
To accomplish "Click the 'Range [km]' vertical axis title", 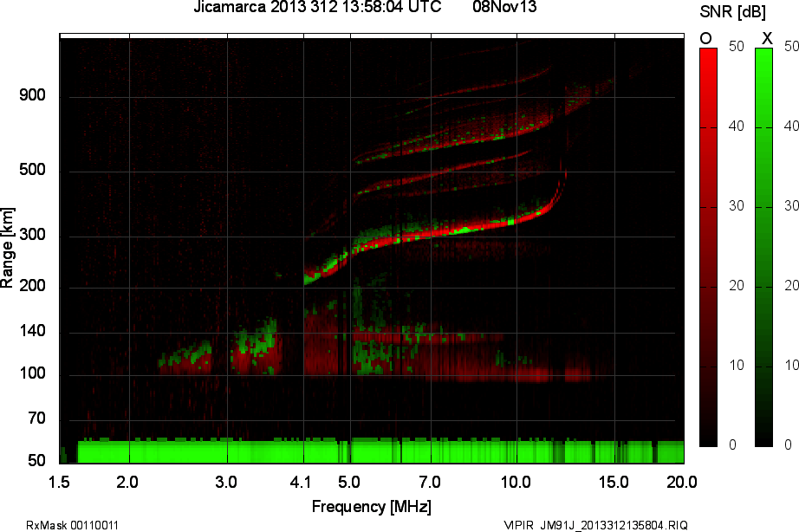I will click(7, 248).
